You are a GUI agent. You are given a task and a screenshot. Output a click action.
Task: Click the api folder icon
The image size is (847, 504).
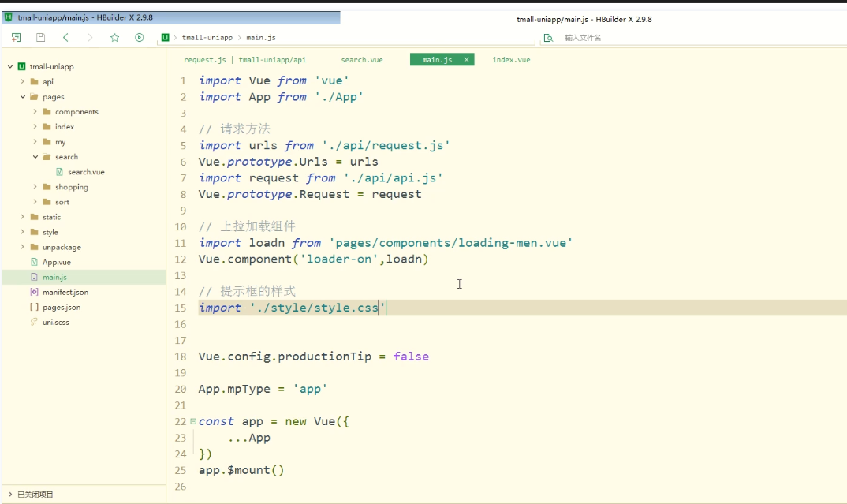[x=35, y=81]
